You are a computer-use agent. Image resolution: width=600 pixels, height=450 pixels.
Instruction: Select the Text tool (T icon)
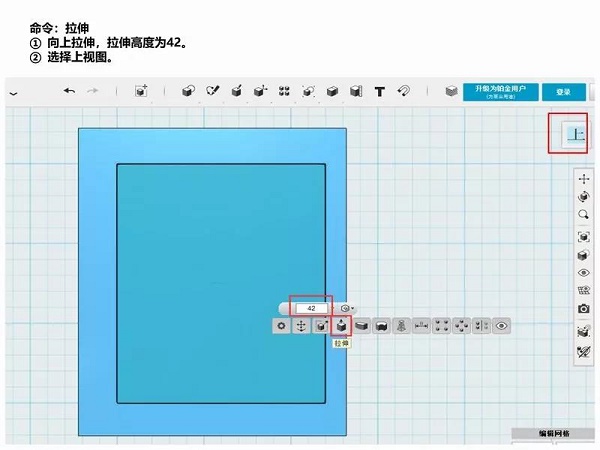[x=380, y=91]
